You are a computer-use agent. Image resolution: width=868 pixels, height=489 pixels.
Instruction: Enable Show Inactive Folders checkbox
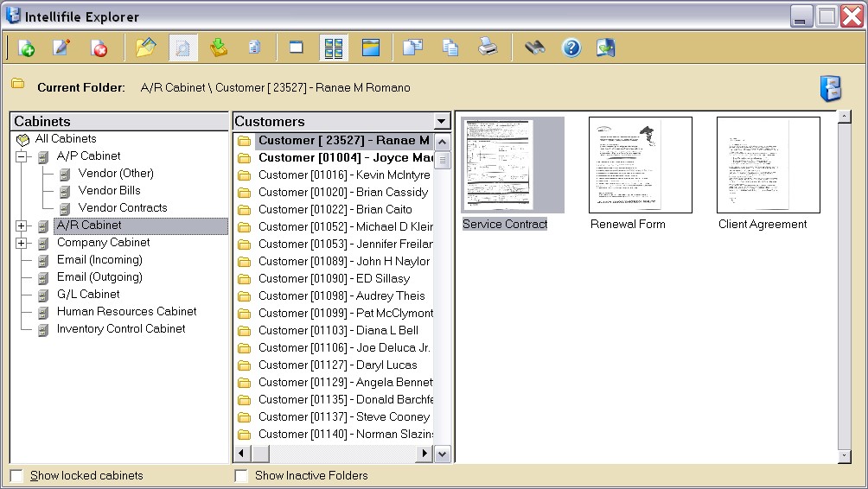coord(241,476)
